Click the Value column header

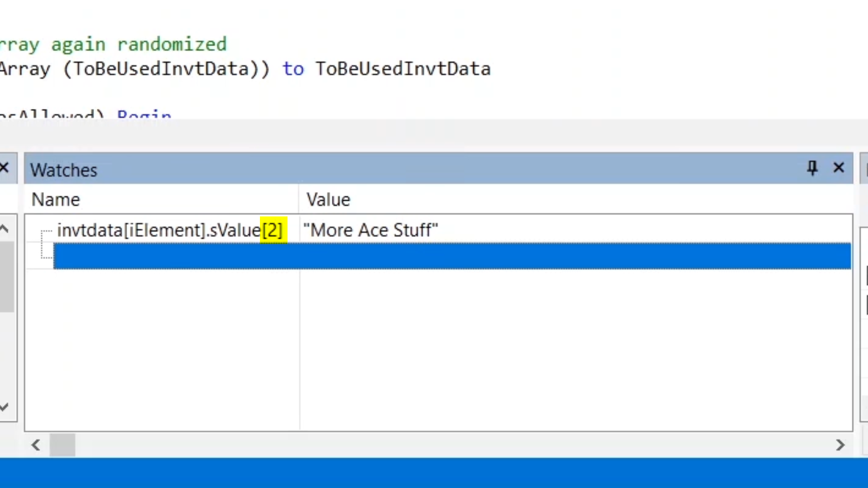tap(328, 200)
